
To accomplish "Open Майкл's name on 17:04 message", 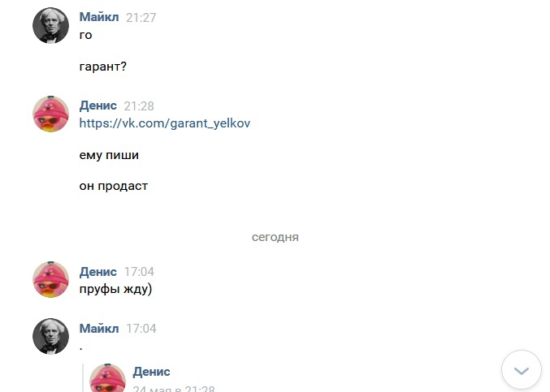I will (x=98, y=328).
